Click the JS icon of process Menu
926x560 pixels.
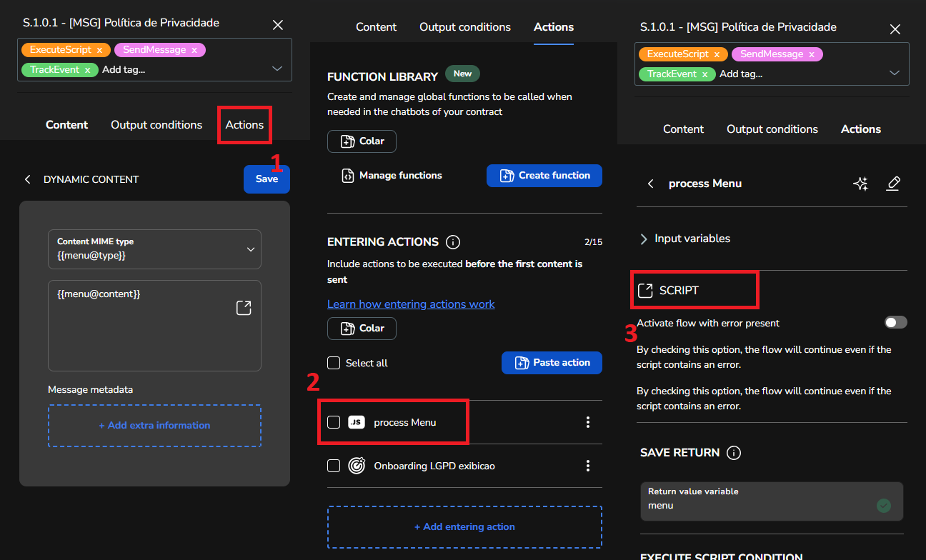pyautogui.click(x=356, y=422)
